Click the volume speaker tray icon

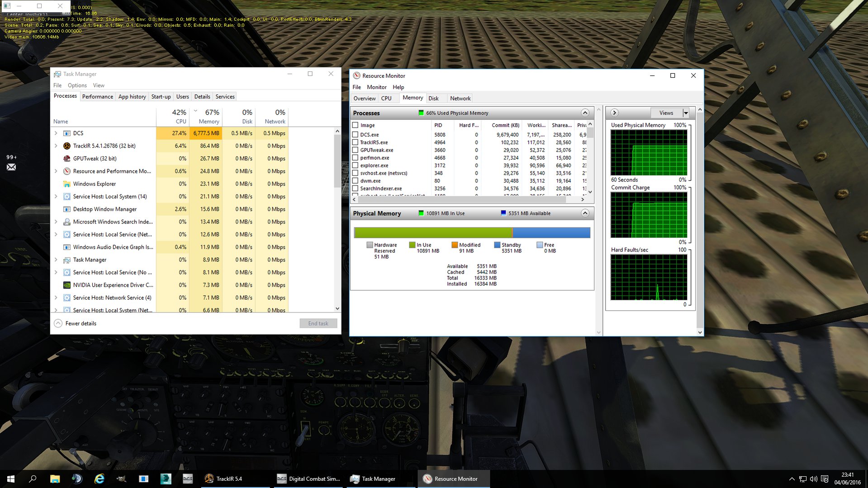[x=813, y=479]
